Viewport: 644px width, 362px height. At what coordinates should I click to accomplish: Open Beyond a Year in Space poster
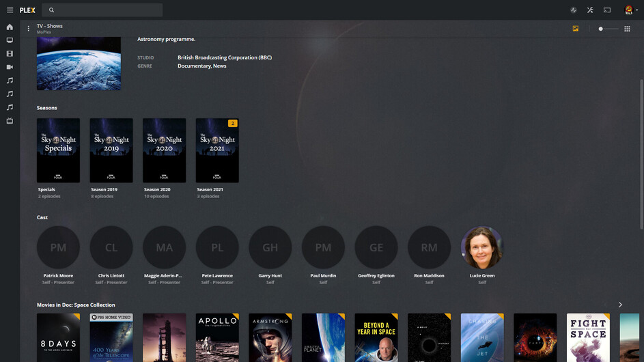click(376, 338)
